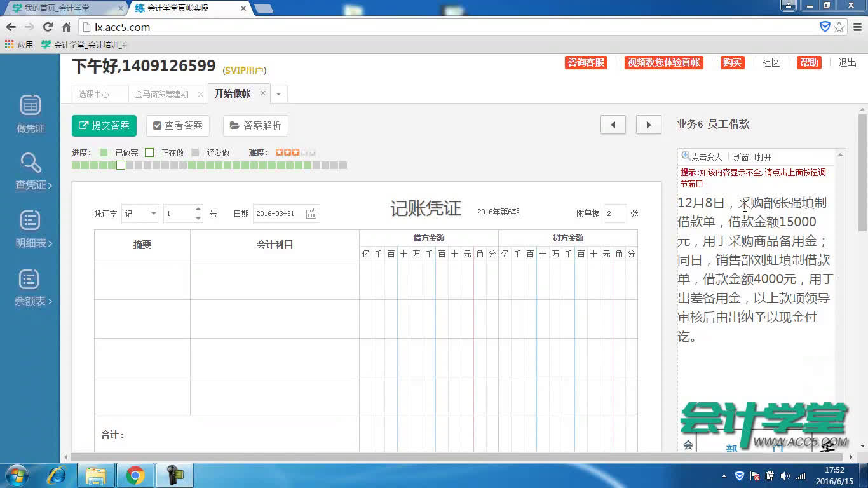Image resolution: width=868 pixels, height=488 pixels.
Task: Open 明细表 from the left sidebar
Action: point(29,229)
